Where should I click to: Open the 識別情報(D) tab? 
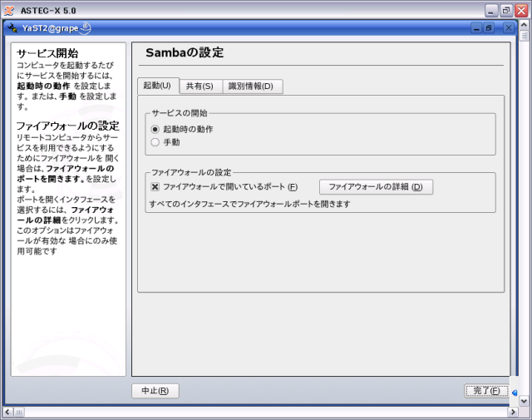pos(254,86)
